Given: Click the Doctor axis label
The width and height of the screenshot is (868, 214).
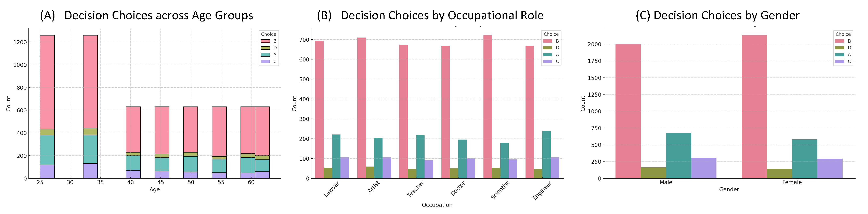Looking at the screenshot, I should pos(458,188).
